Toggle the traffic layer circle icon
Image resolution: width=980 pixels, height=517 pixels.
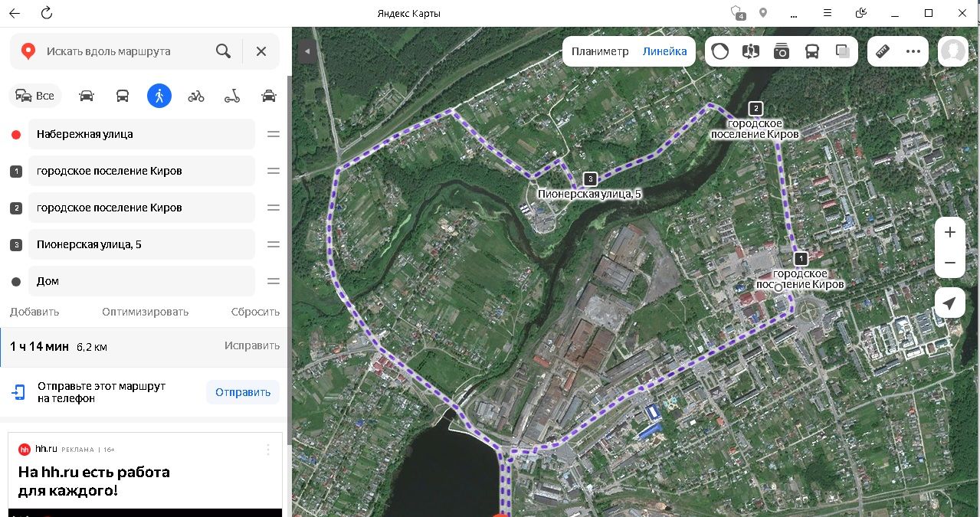(x=720, y=51)
